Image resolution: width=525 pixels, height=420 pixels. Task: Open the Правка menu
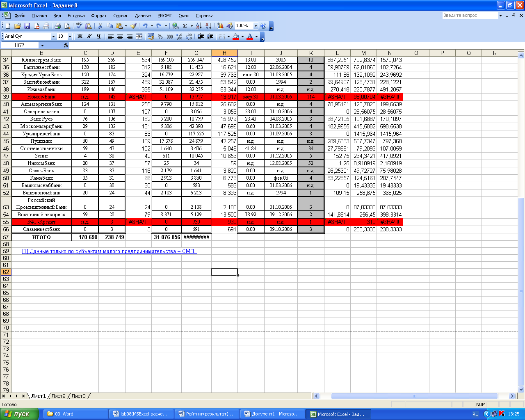[39, 16]
